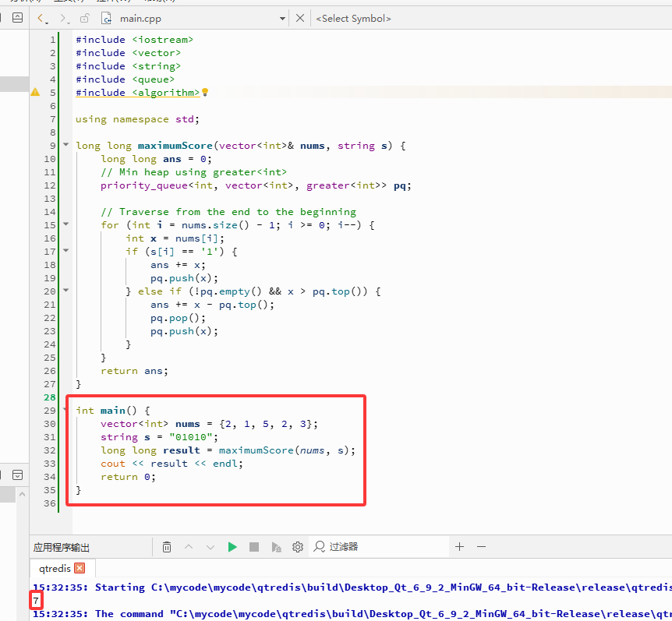Open the Select Symbol combo box
Viewport: 672px width, 621px height.
[x=353, y=19]
